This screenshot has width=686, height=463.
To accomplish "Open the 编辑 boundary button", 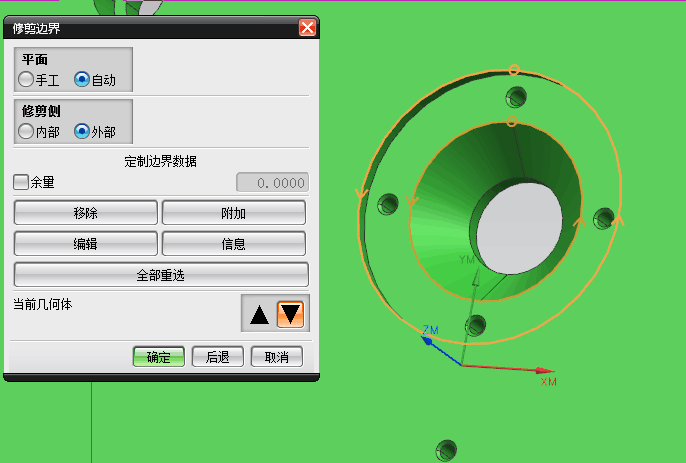I will coord(86,243).
